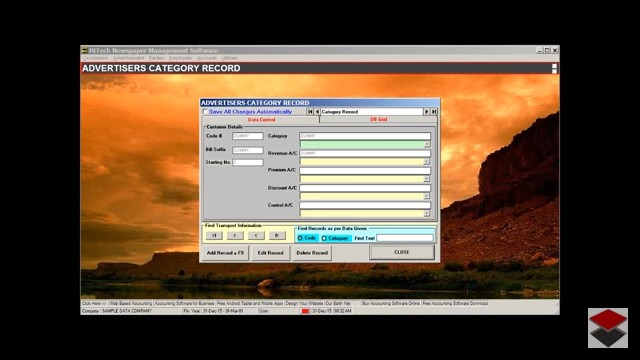640x360 pixels.
Task: Click the Starting No. input field
Action: [248, 162]
